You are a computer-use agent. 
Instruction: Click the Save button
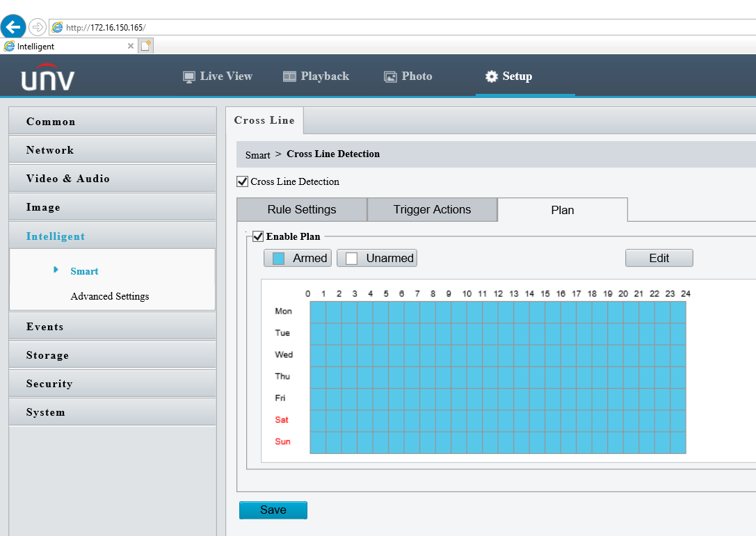point(273,510)
